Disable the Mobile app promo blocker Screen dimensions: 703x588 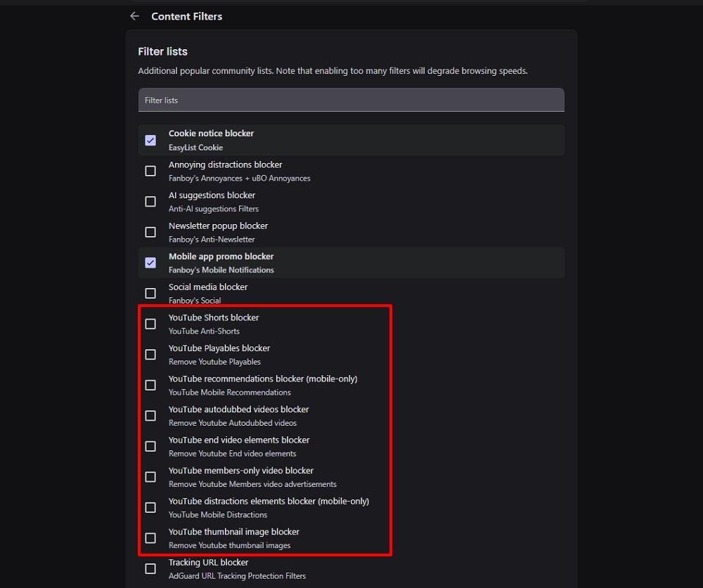(x=150, y=263)
